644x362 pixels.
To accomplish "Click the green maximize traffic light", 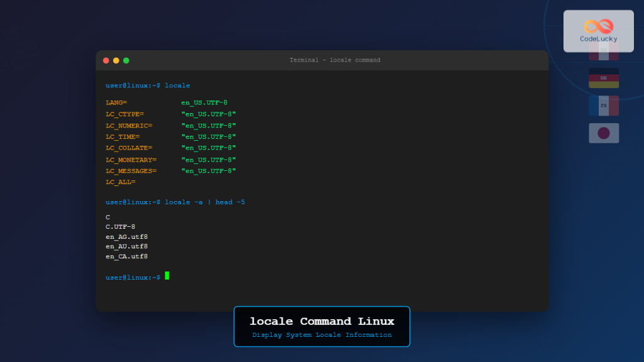I will coord(126,60).
